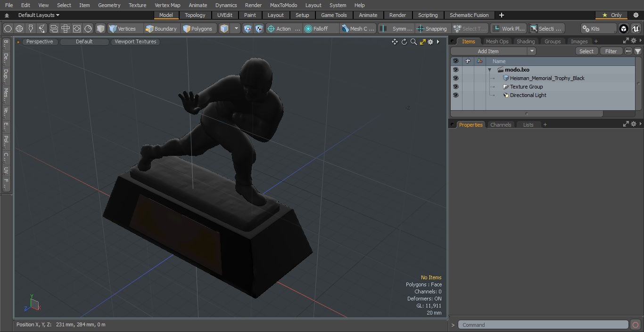Add a new layout tab with plus button

pyautogui.click(x=501, y=15)
